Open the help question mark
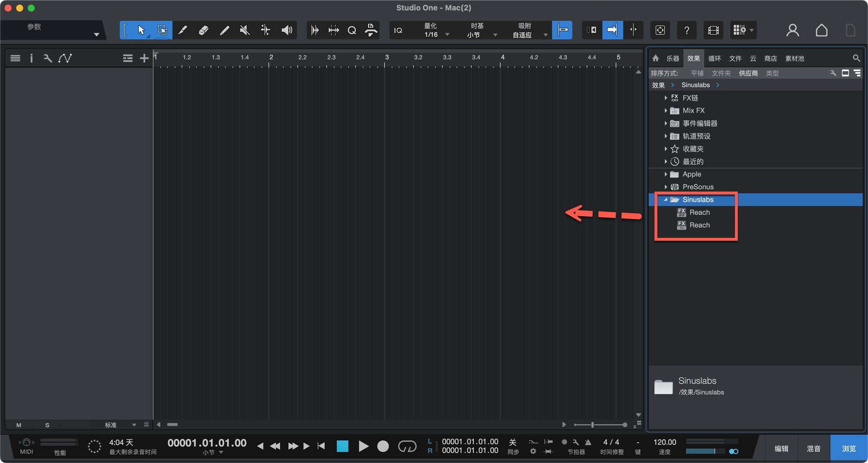868x463 pixels. [x=686, y=30]
